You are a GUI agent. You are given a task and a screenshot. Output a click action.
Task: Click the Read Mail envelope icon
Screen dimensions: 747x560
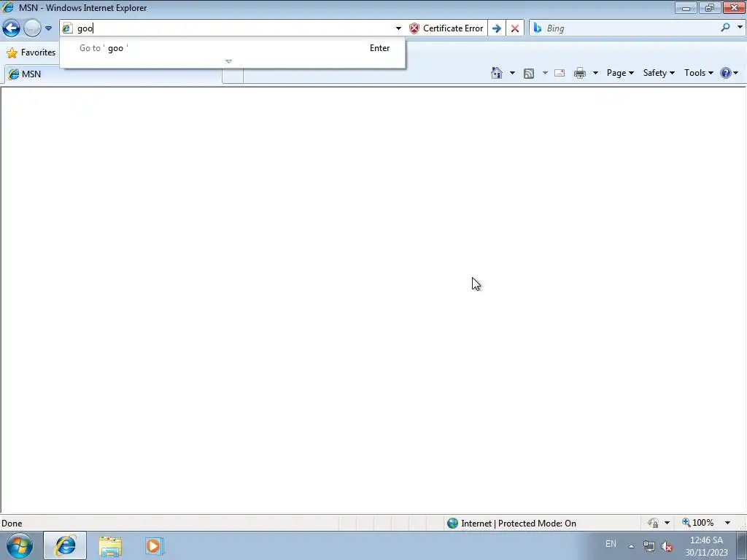point(560,73)
